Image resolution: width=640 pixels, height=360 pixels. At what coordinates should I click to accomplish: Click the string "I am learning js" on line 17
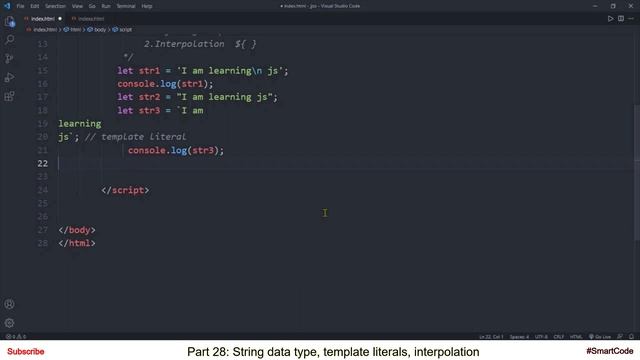pos(224,97)
